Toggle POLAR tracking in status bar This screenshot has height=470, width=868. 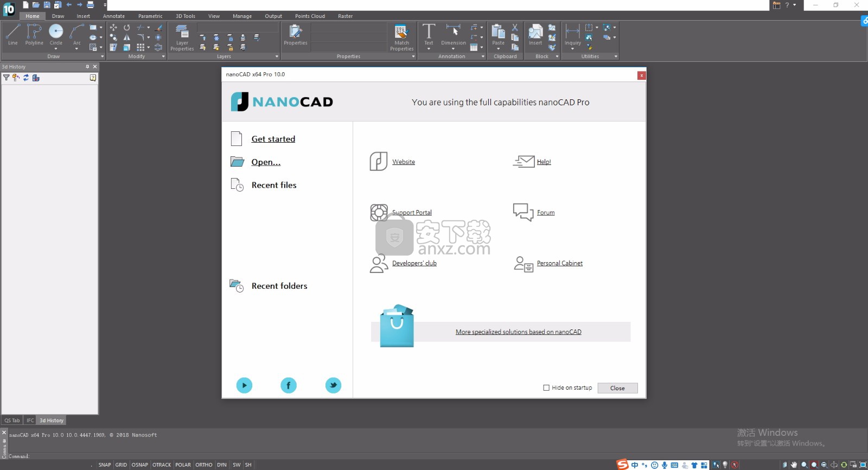click(183, 465)
